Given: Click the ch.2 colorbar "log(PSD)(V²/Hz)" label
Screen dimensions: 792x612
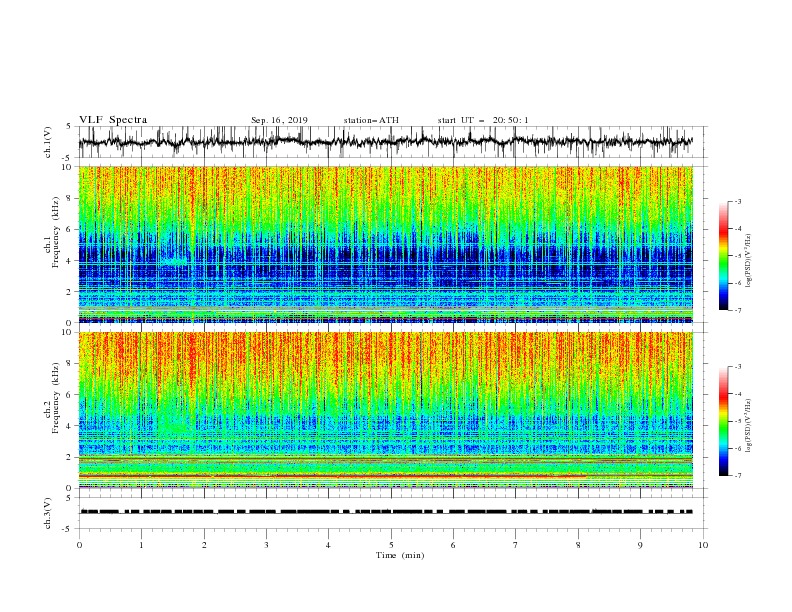Looking at the screenshot, I should click(750, 426).
